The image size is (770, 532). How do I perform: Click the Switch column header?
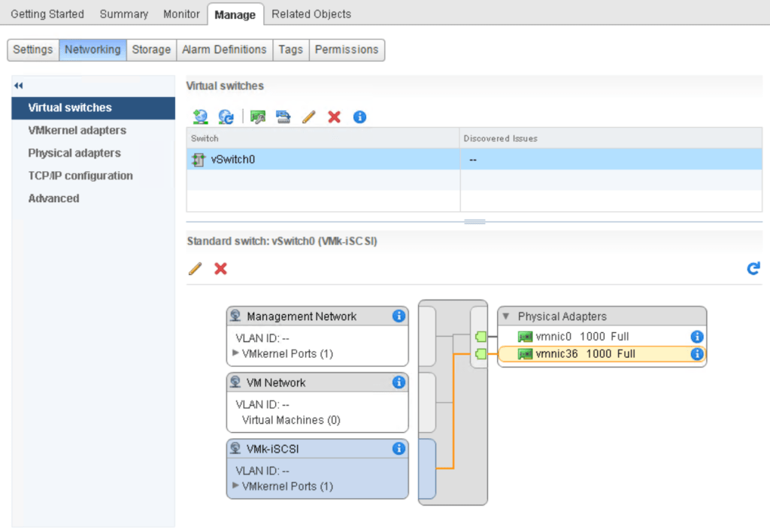click(x=323, y=138)
